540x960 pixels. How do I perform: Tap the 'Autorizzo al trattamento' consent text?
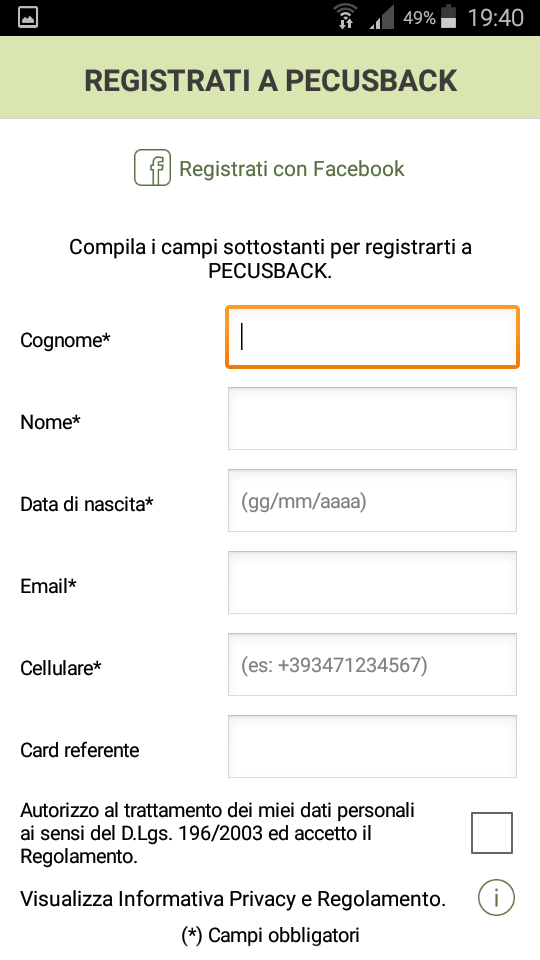tap(217, 833)
